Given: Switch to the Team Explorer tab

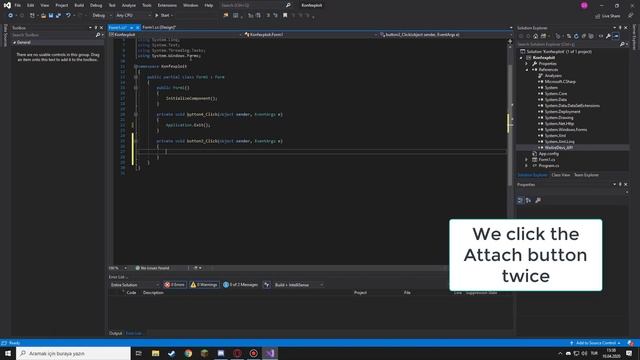Looking at the screenshot, I should tap(586, 175).
